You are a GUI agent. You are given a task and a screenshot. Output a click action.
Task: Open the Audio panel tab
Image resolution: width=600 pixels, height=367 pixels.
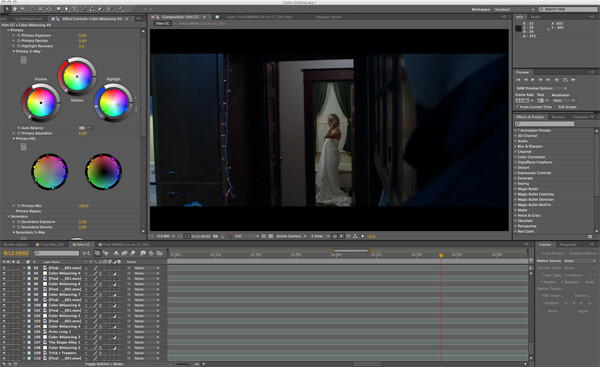point(536,17)
